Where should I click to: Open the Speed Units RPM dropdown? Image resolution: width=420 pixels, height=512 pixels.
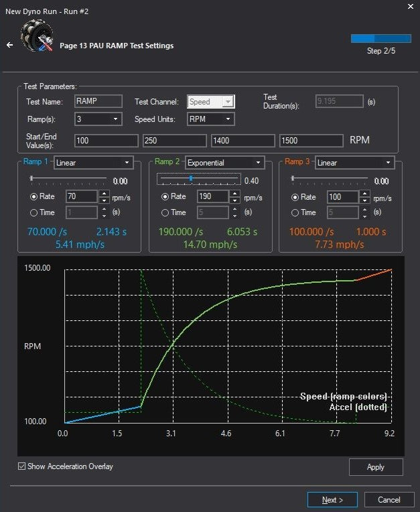tap(211, 119)
